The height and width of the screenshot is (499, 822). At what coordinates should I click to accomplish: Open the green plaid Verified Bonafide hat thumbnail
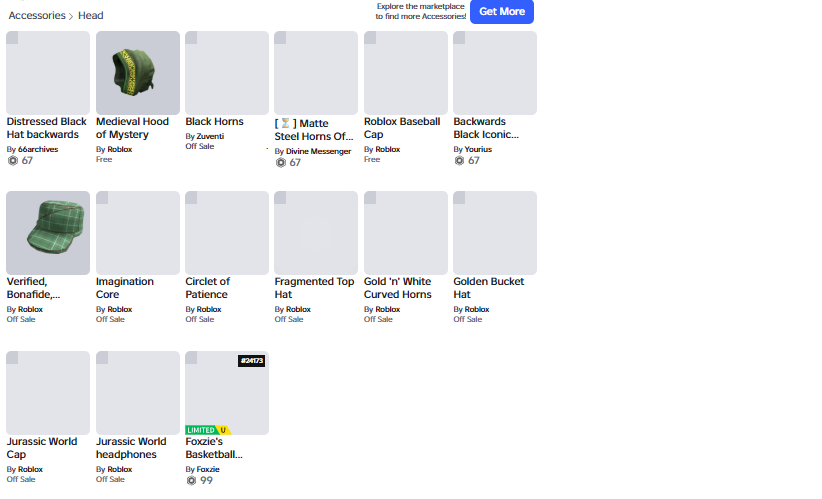click(x=48, y=233)
